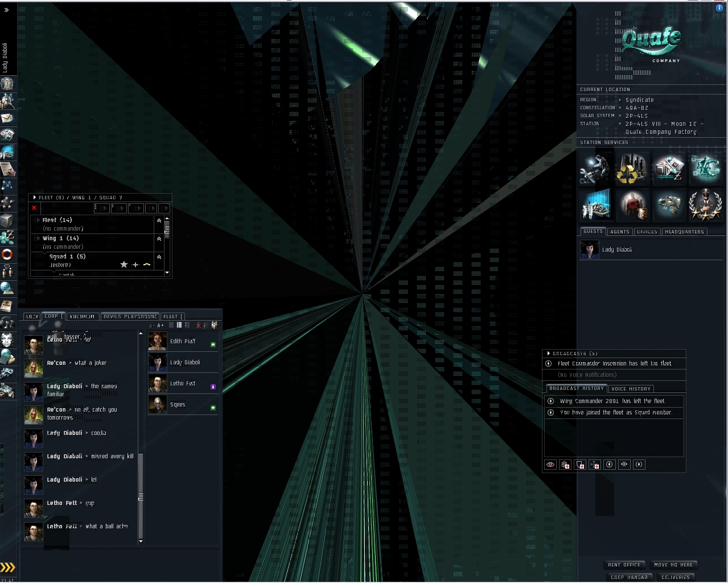Open the Calculator neocom icon
The width and height of the screenshot is (728, 583).
(x=7, y=356)
